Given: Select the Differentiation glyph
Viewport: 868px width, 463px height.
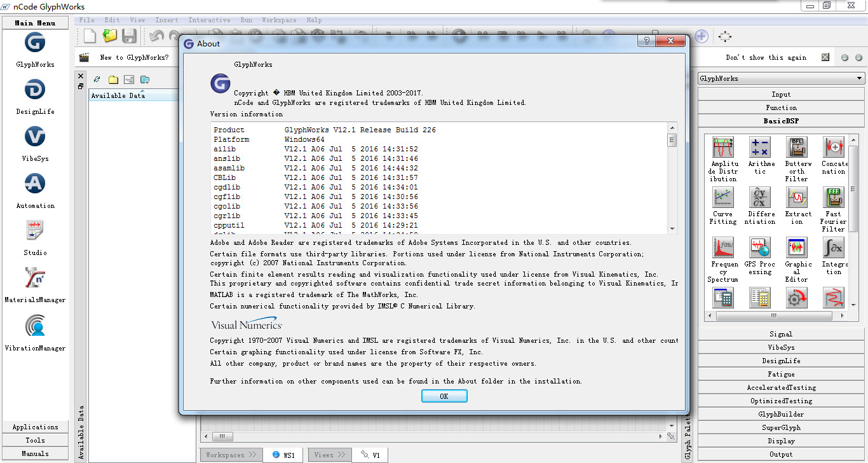Looking at the screenshot, I should point(760,197).
